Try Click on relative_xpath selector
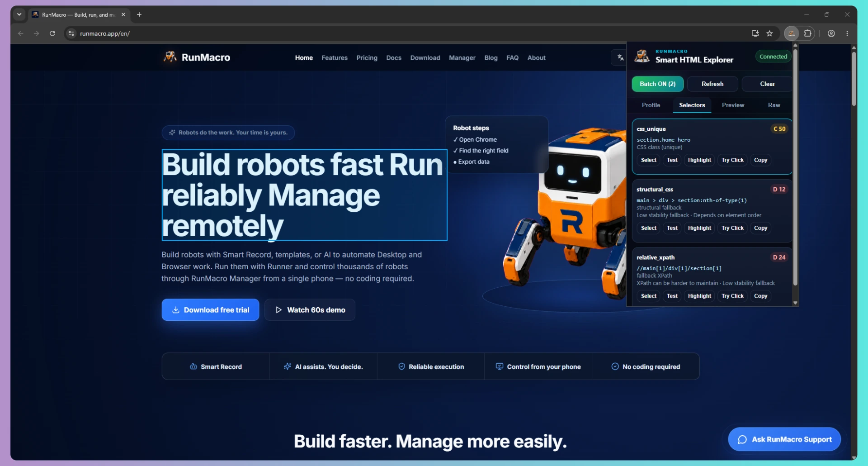868x466 pixels. click(732, 295)
